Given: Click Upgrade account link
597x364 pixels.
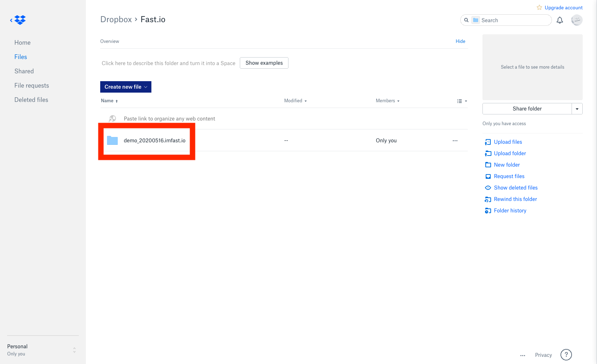Looking at the screenshot, I should (563, 8).
